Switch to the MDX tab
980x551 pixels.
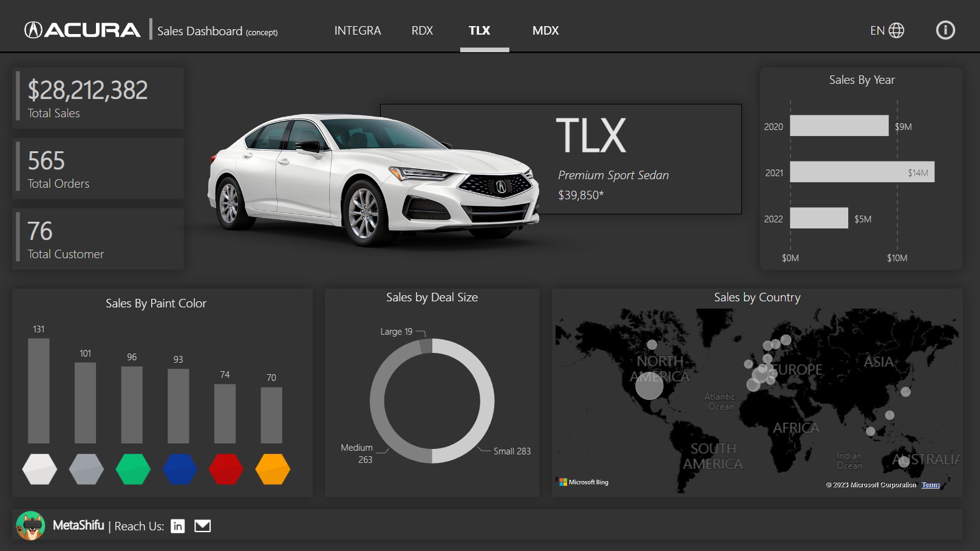pos(545,30)
